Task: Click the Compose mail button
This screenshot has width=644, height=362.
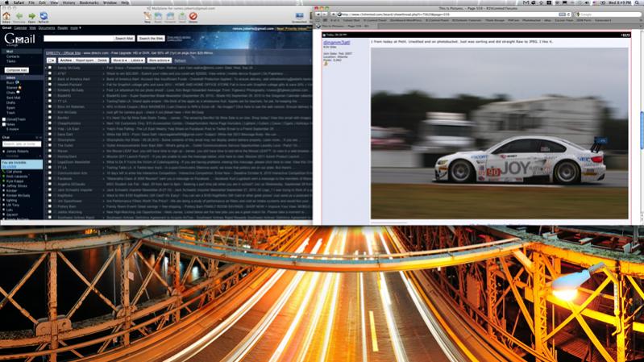Action: (x=16, y=70)
